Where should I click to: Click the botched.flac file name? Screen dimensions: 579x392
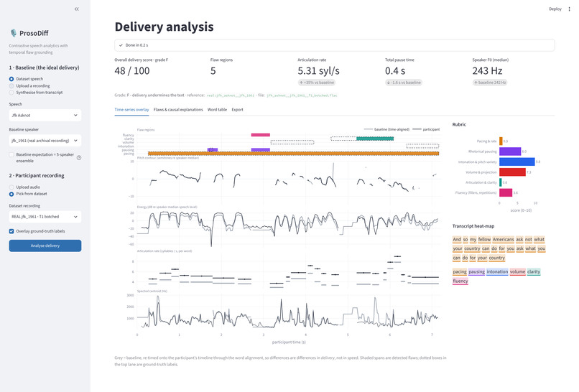pyautogui.click(x=302, y=95)
